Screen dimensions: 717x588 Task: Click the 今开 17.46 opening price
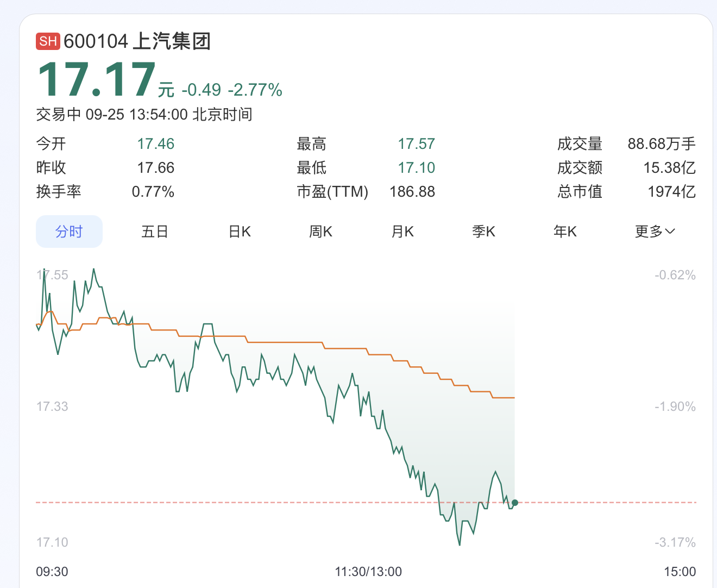155,144
